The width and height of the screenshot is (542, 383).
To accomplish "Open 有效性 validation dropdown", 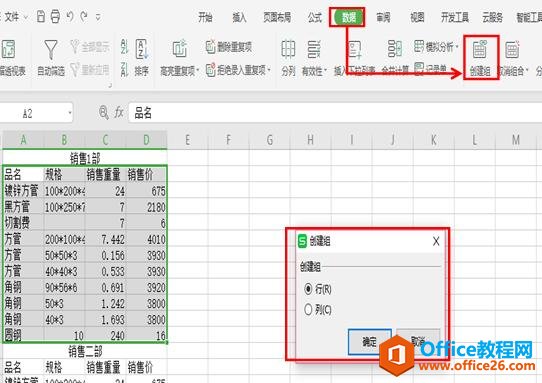I will coord(314,57).
